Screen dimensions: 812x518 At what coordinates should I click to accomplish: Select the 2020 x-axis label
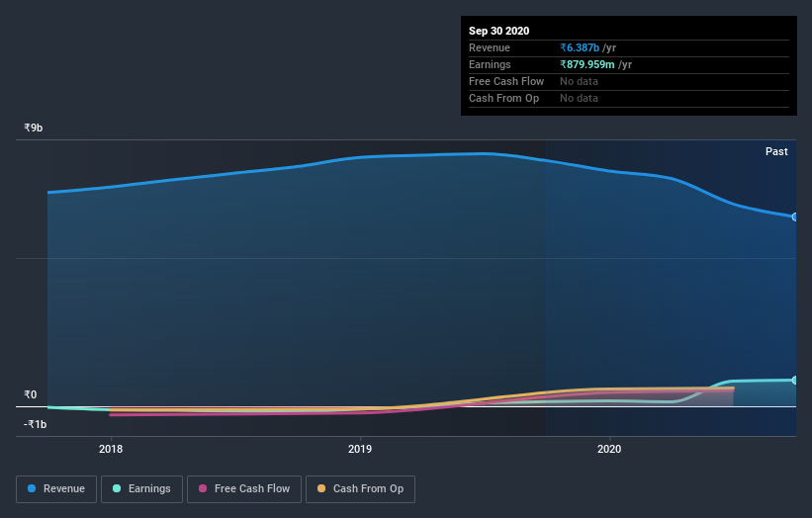[609, 449]
